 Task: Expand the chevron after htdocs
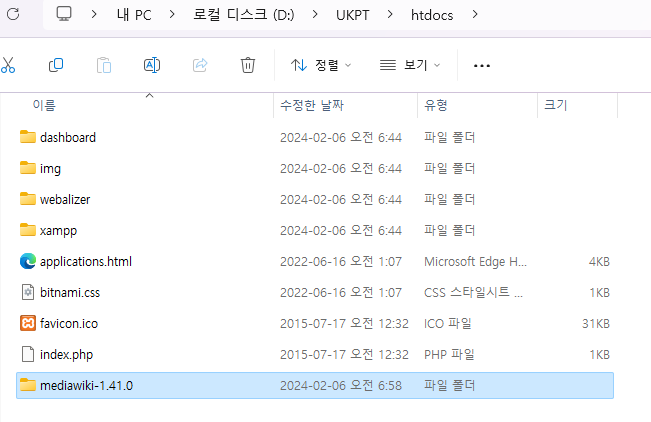pos(475,15)
